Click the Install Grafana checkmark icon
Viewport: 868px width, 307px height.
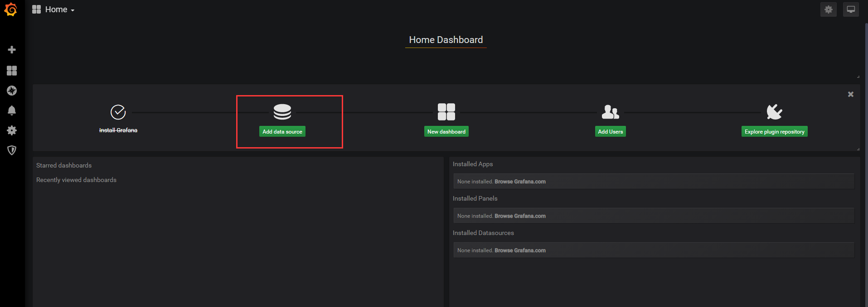click(x=118, y=112)
